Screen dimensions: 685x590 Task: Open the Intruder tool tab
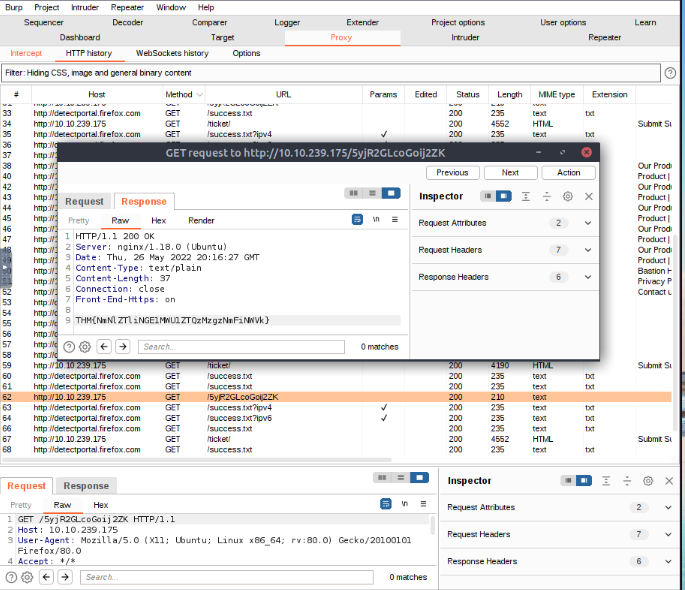point(464,38)
